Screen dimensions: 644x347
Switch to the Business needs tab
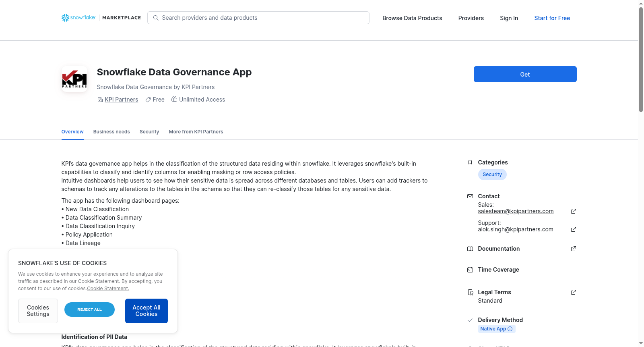click(111, 132)
